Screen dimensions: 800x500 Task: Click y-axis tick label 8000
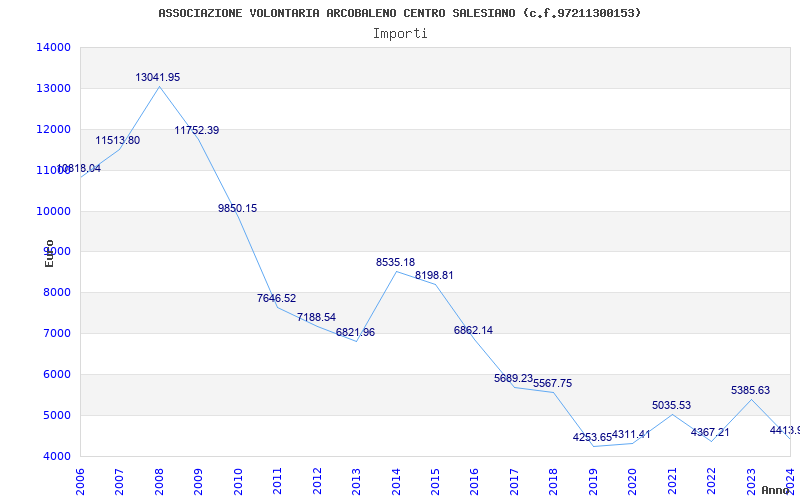tap(56, 293)
